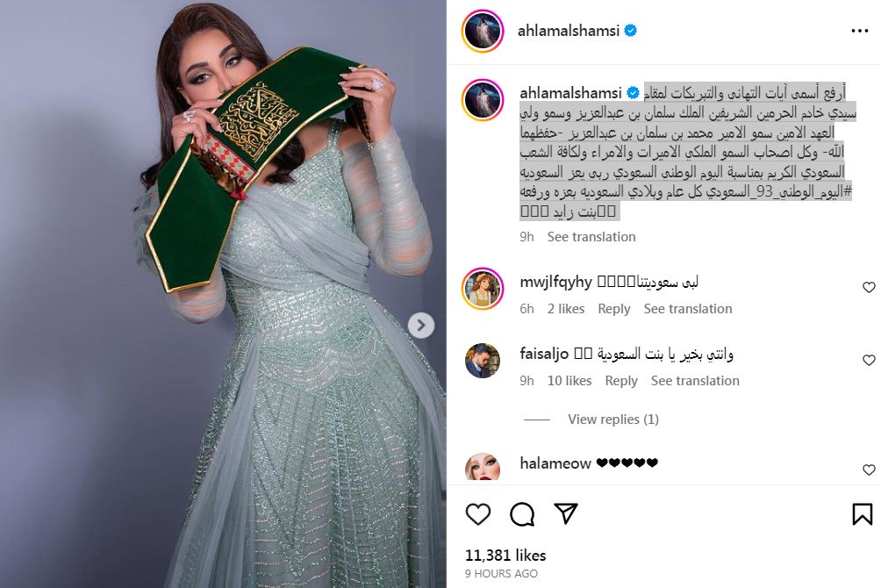Like mwjlfqyhy's comment heart

(x=869, y=287)
